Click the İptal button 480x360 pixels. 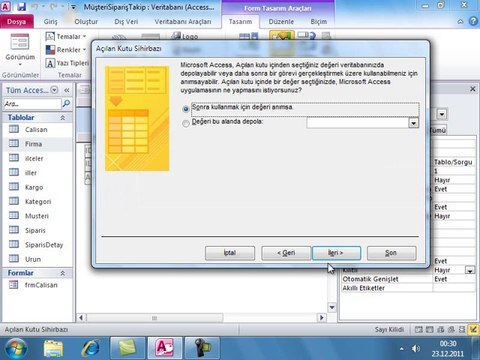point(230,253)
